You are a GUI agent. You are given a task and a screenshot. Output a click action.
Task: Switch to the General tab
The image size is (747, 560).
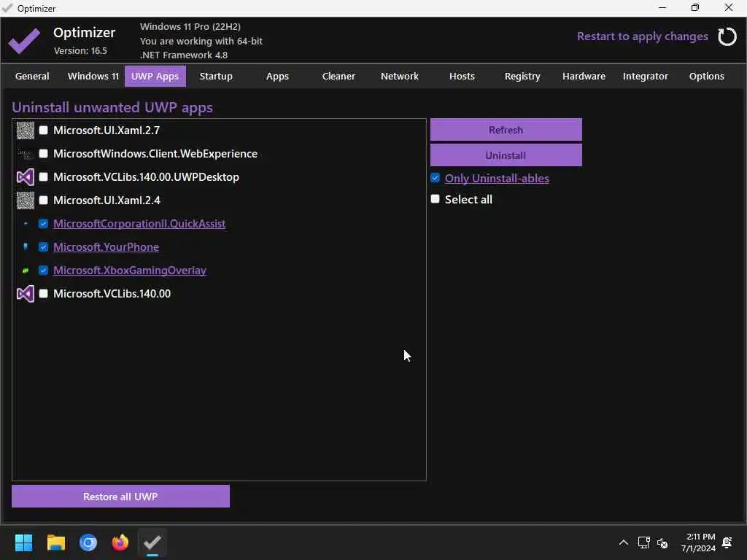tap(32, 76)
